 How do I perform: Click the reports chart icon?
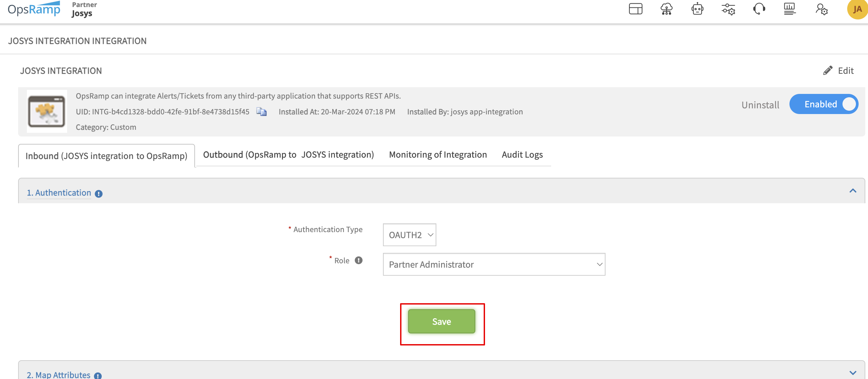[x=790, y=9]
